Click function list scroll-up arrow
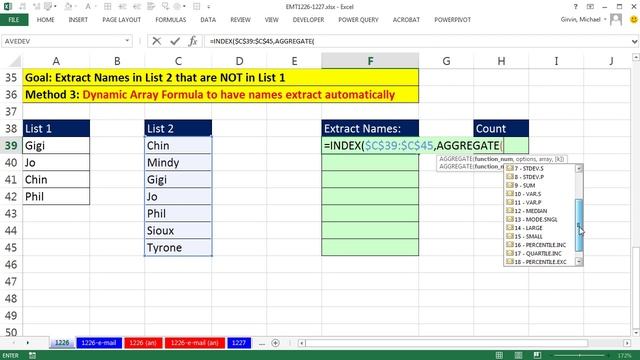 (x=579, y=168)
